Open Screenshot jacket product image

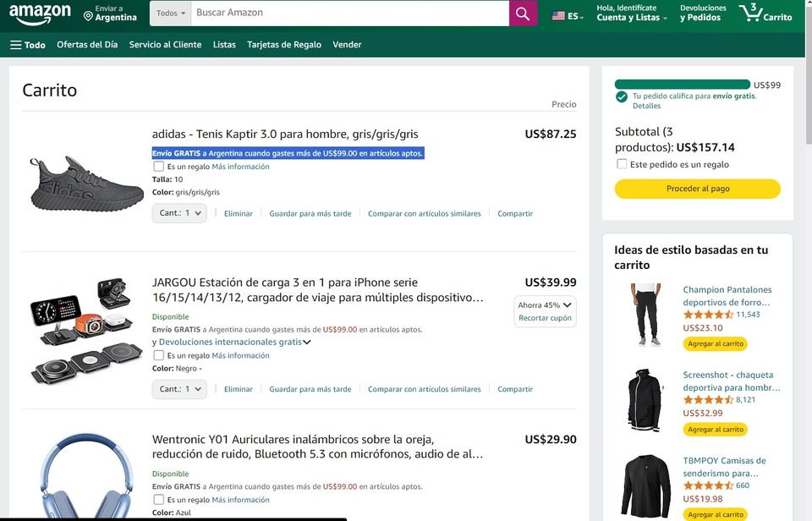click(x=645, y=400)
